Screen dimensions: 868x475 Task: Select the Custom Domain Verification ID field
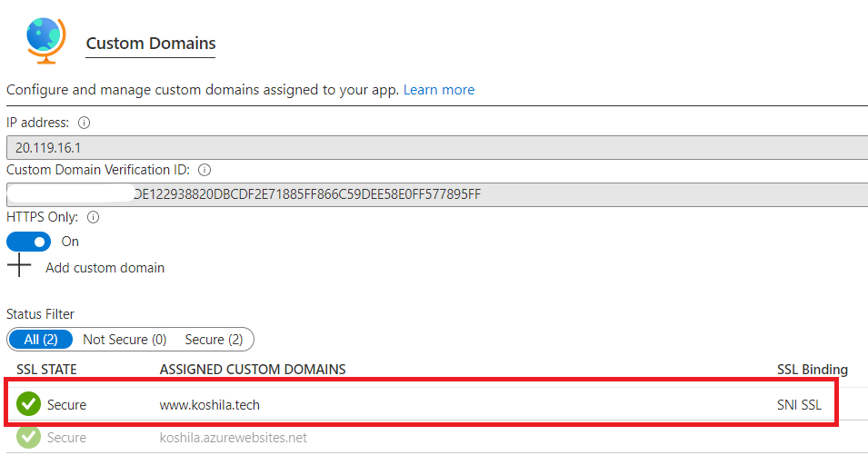point(437,194)
